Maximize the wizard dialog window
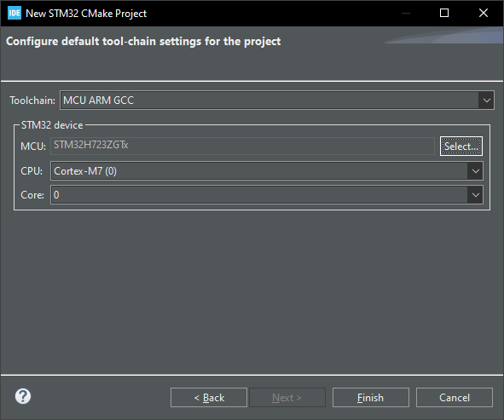504x420 pixels. point(444,13)
